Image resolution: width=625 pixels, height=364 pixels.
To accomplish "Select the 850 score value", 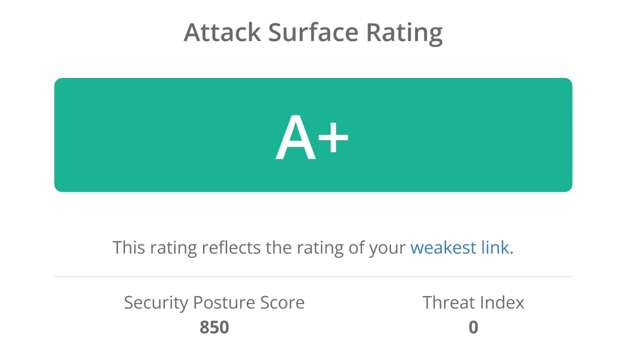I will click(214, 327).
